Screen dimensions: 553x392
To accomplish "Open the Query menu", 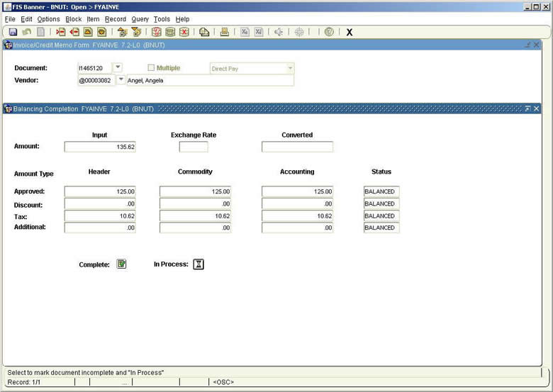I will click(140, 19).
